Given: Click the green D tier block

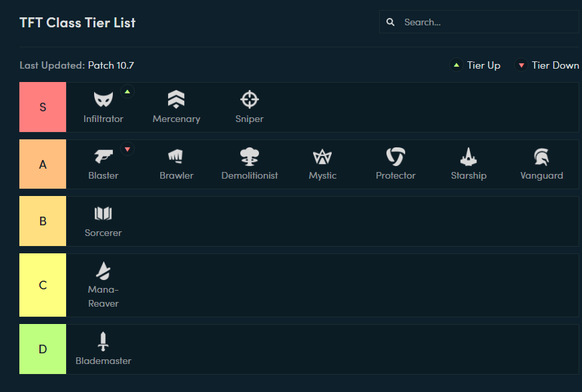Looking at the screenshot, I should [43, 349].
